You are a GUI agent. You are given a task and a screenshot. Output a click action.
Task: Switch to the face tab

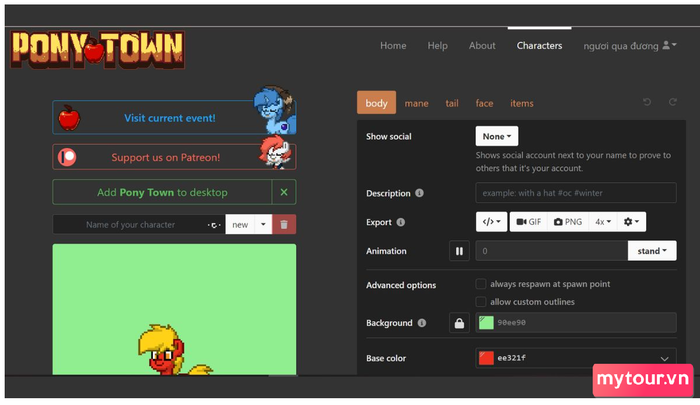484,104
